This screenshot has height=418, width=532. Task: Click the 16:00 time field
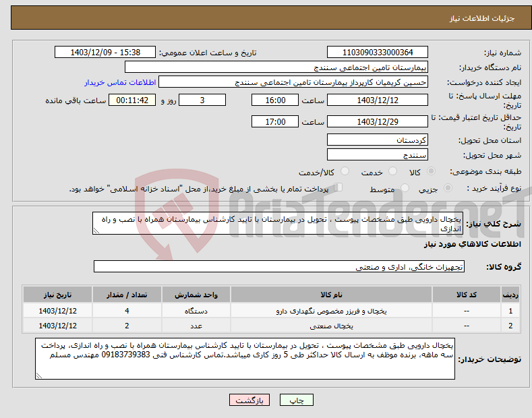coord(275,100)
